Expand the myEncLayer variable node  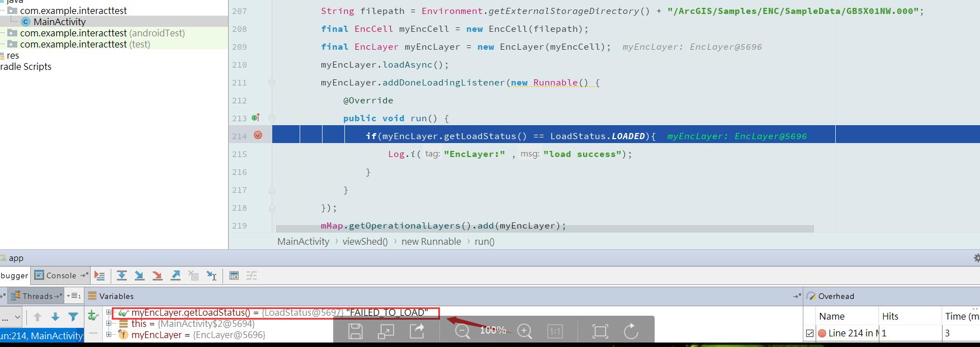[108, 335]
